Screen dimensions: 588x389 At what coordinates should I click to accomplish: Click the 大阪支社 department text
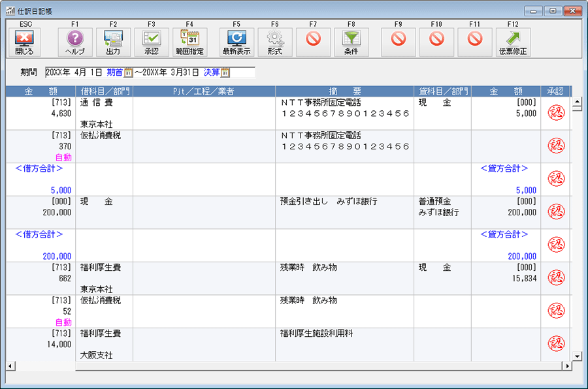pos(97,355)
